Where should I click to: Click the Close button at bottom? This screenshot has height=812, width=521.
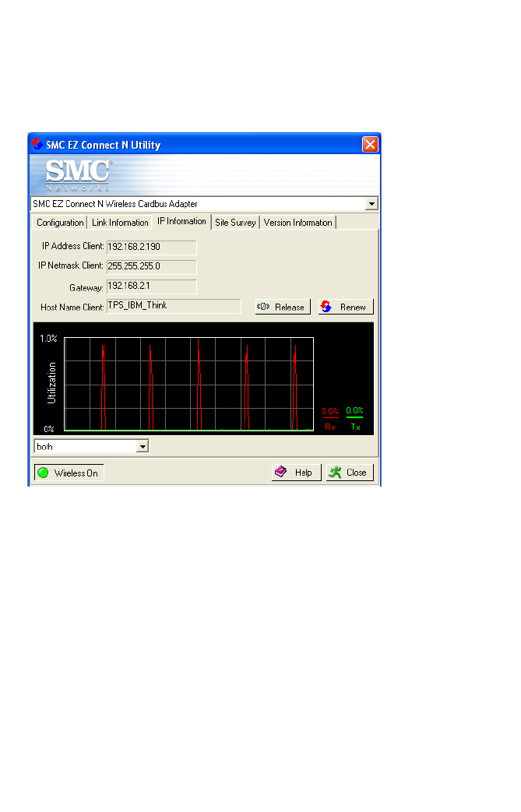[x=350, y=473]
